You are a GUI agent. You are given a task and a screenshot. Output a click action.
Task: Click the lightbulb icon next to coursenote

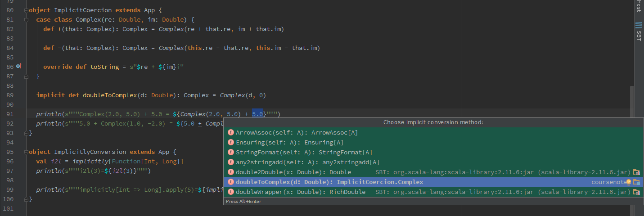coord(629,182)
